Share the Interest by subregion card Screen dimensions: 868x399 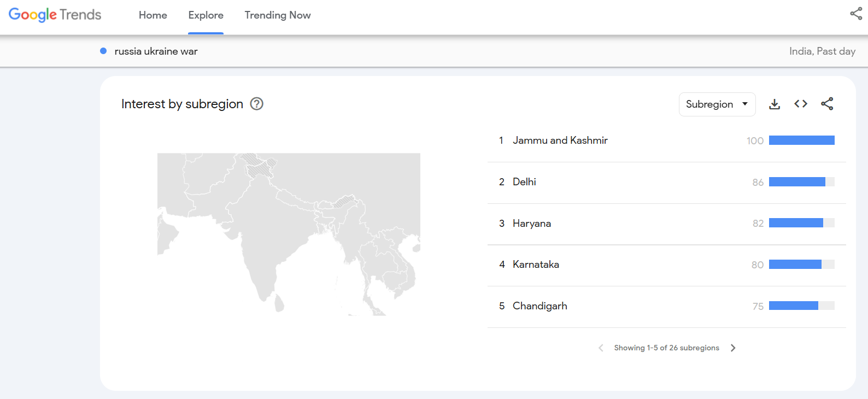[827, 104]
